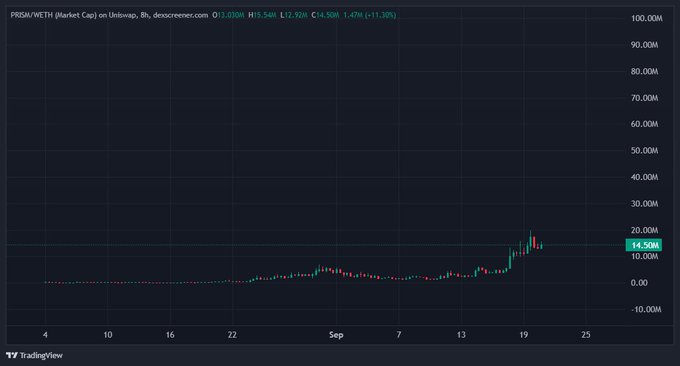The height and width of the screenshot is (366, 680).
Task: Click the 4 date label on time axis
Action: (45, 335)
